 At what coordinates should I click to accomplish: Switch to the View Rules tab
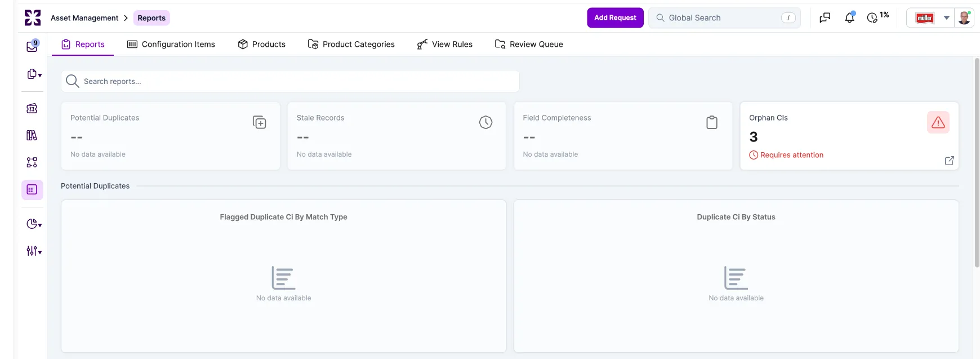(x=444, y=44)
